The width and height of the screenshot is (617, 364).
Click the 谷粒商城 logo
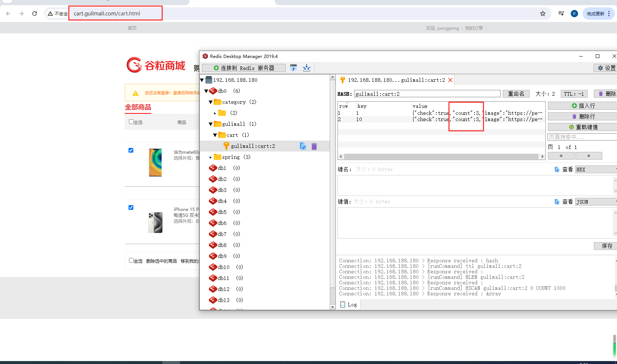(x=156, y=65)
